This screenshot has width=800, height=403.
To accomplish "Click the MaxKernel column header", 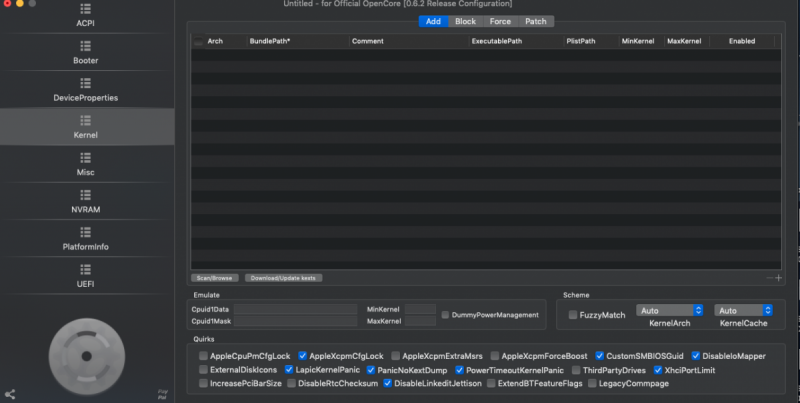I will [684, 41].
